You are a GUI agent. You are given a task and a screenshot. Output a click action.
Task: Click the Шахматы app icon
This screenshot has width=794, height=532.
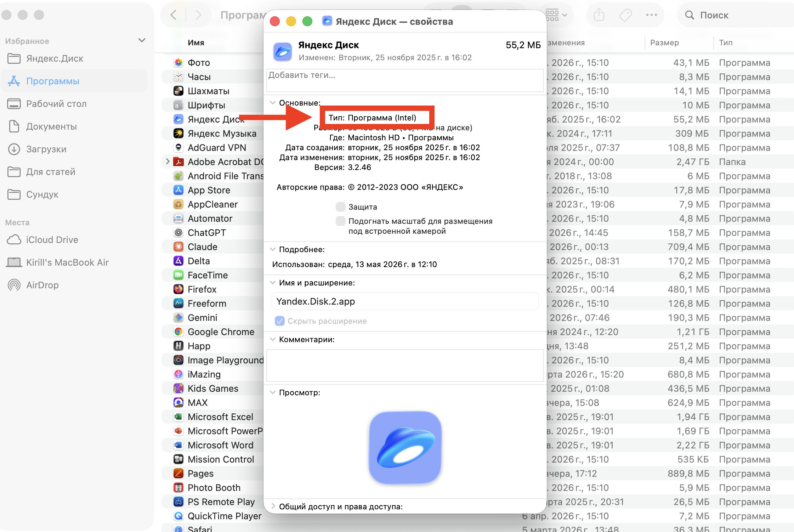click(x=178, y=91)
